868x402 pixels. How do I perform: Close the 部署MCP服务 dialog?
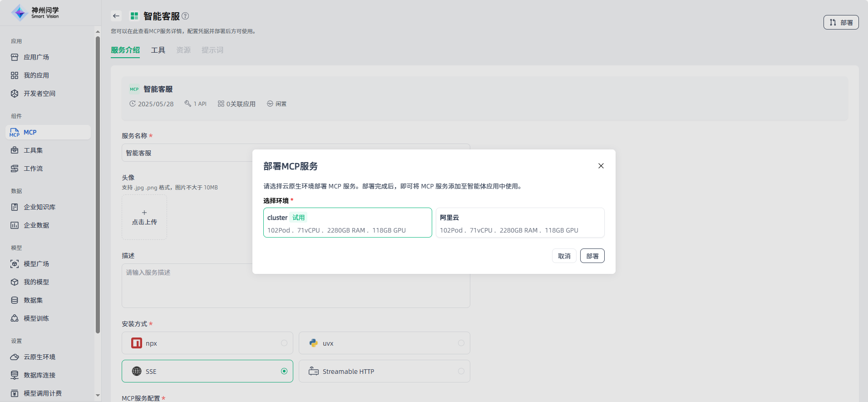click(x=601, y=166)
